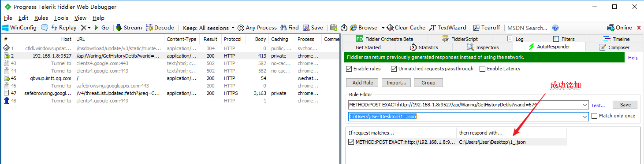Open the File menu
This screenshot has width=644, height=164.
[x=8, y=18]
